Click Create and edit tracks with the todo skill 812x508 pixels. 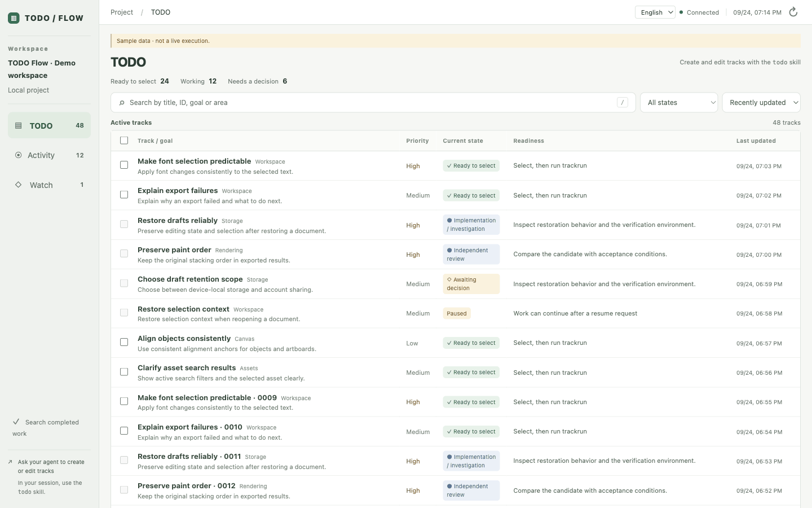pos(740,62)
